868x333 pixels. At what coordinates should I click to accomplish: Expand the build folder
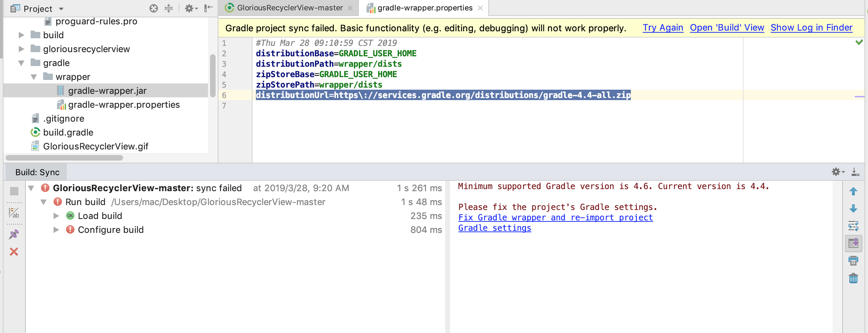pos(21,35)
